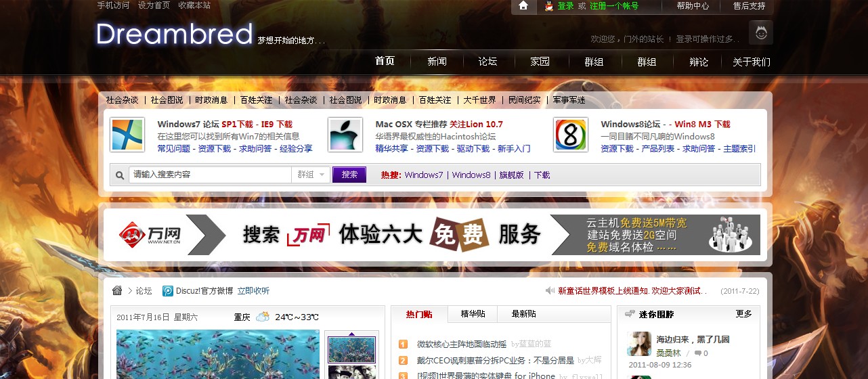Click the IE9 下载 red link

click(x=277, y=125)
